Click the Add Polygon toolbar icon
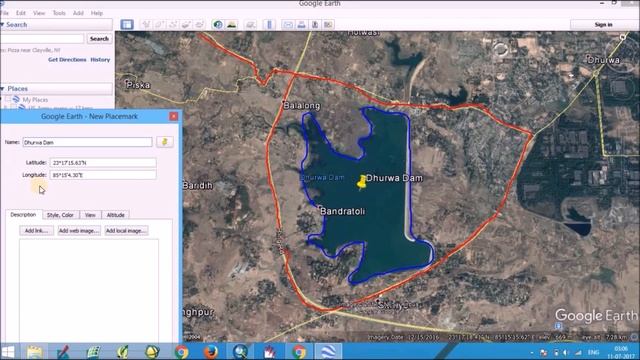640x360 pixels. pos(160,24)
